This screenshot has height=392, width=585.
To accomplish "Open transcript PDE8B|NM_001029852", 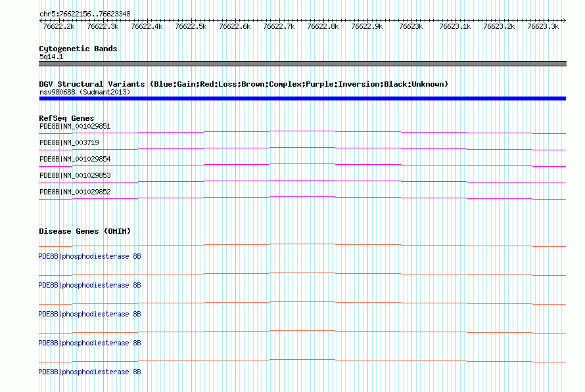I will coord(75,192).
